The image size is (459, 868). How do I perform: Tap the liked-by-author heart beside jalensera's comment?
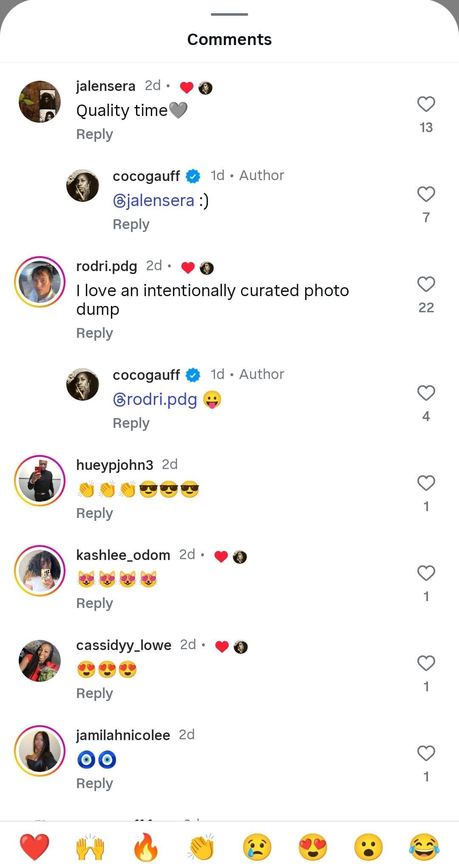click(187, 87)
